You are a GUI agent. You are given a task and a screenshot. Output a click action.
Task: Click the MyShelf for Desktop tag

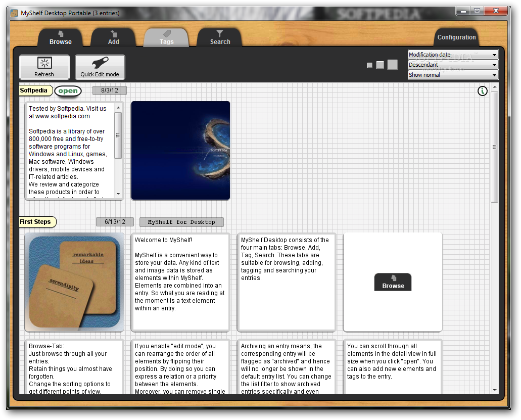click(181, 222)
